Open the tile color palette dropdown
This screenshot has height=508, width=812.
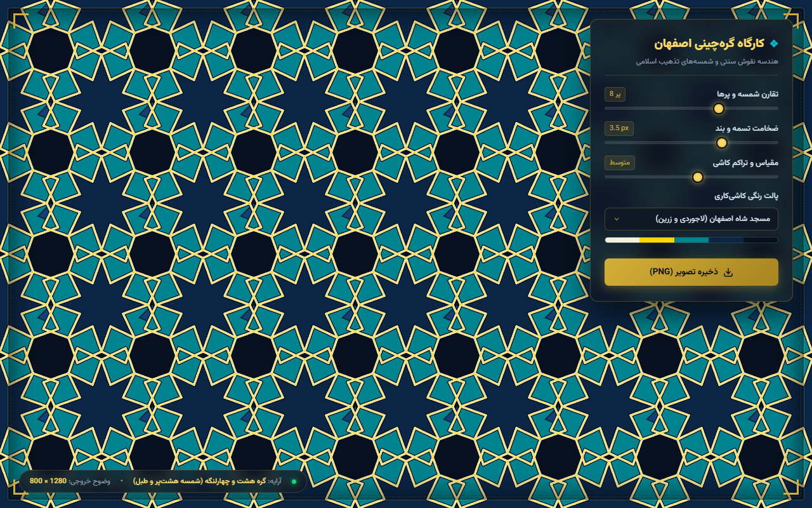[x=691, y=218]
